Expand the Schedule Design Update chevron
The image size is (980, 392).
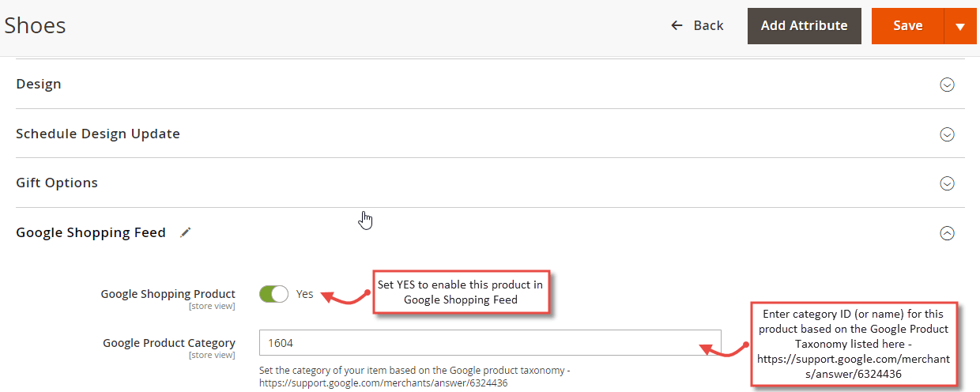point(947,134)
